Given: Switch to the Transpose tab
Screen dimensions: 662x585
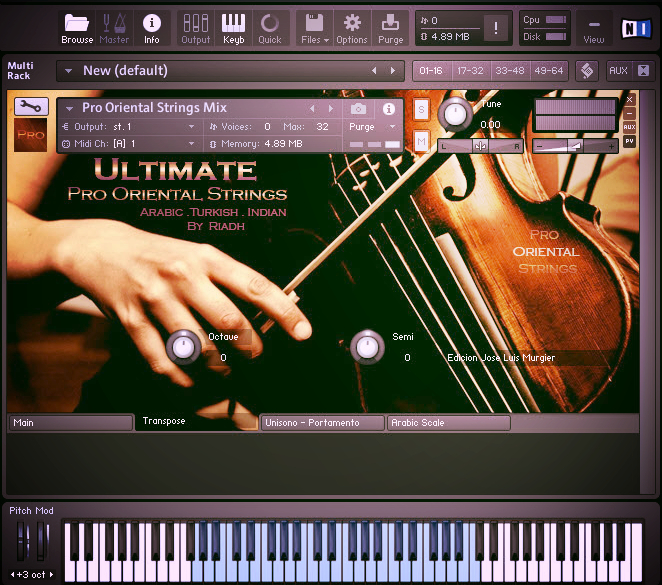Looking at the screenshot, I should click(x=196, y=422).
